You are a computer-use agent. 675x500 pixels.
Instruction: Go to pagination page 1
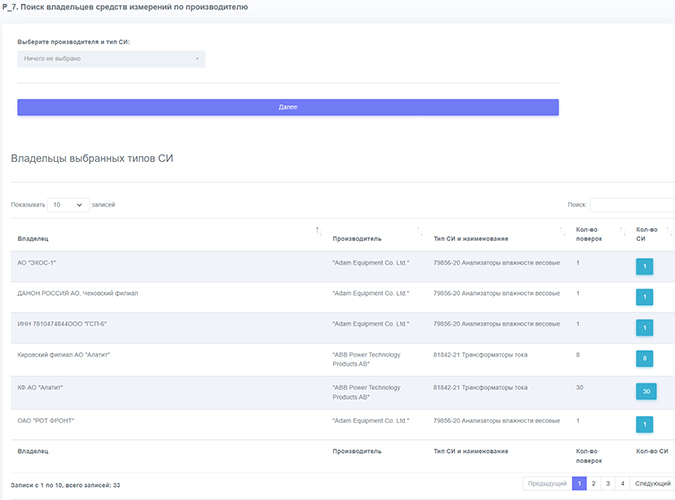[x=579, y=484]
